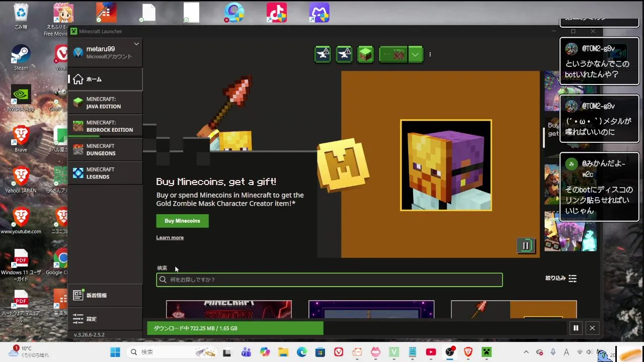Open the second Forge anvil quick-launch icon
The height and width of the screenshot is (362, 644).
pyautogui.click(x=344, y=54)
